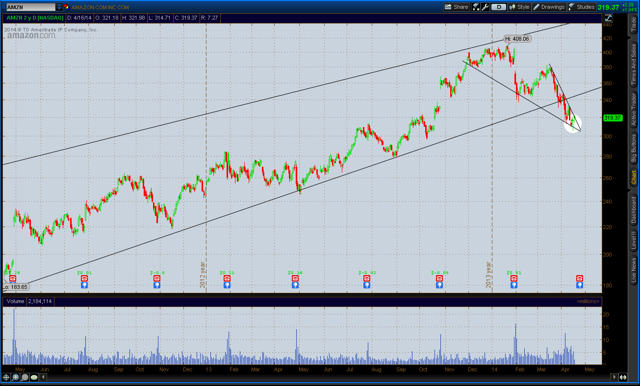Click the right scroll arrow at bottom right

point(614,377)
